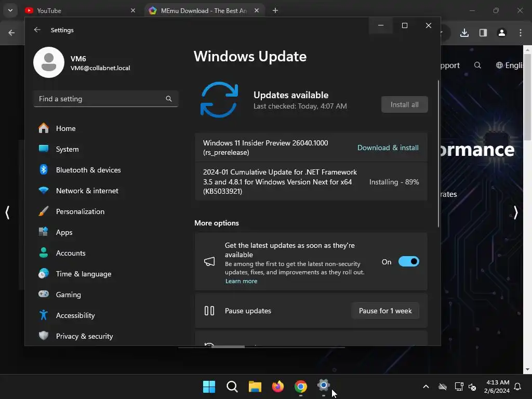Click the Settings gear on taskbar
Viewport: 532px width, 399px height.
pos(324,386)
